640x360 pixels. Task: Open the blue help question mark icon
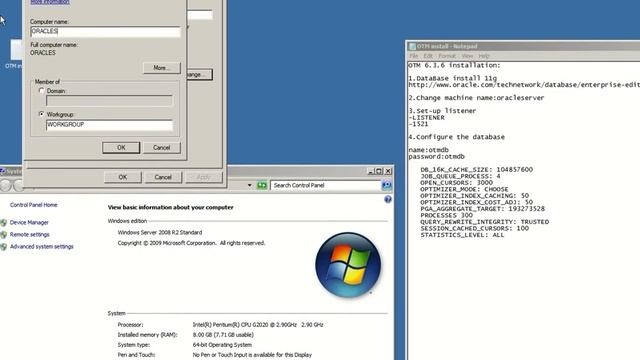(388, 199)
